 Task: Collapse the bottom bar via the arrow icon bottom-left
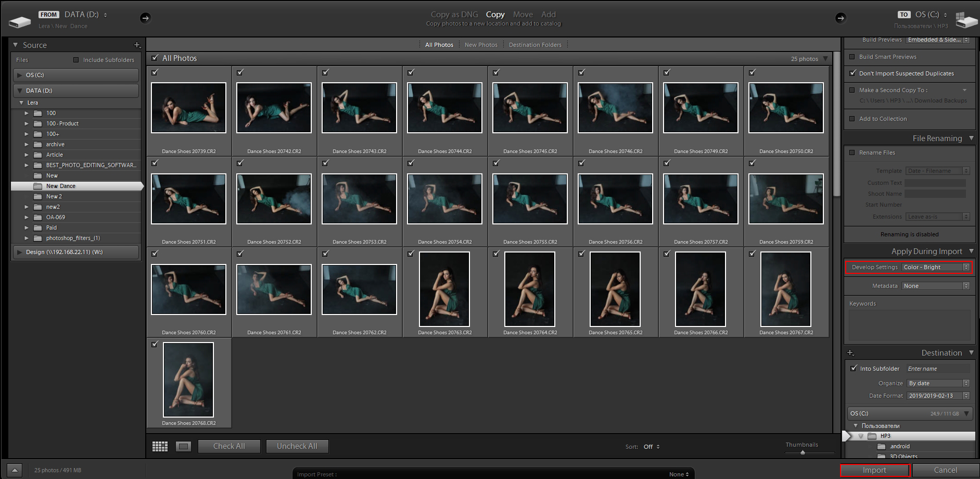(14, 469)
